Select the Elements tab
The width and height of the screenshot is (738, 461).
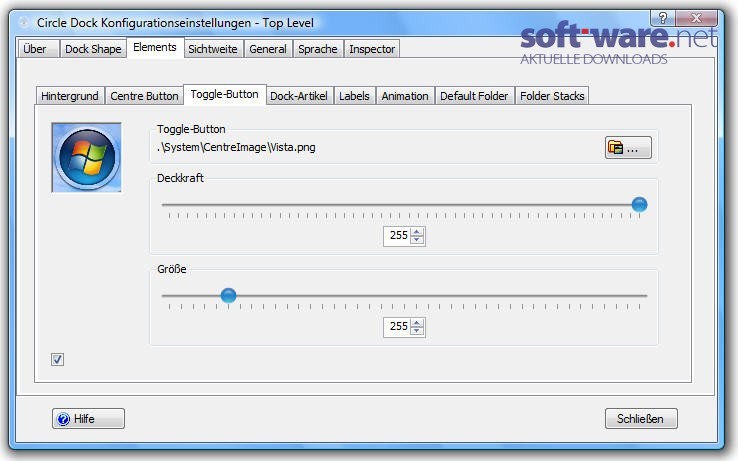click(x=155, y=47)
